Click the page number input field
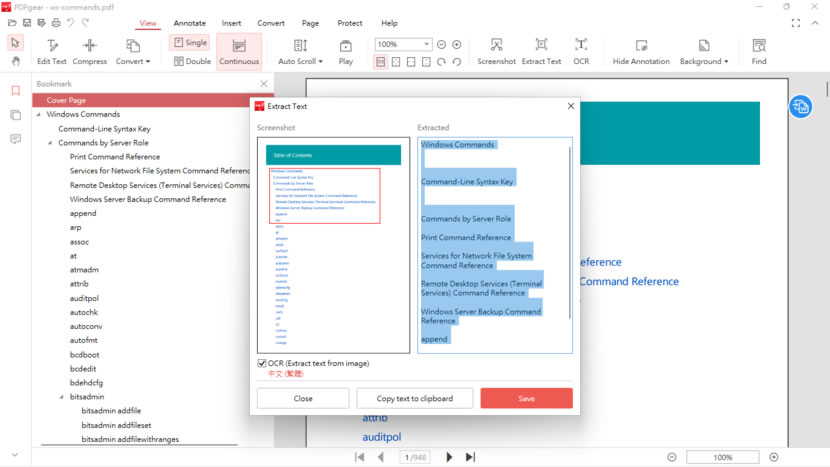This screenshot has height=467, width=830. pyautogui.click(x=415, y=457)
